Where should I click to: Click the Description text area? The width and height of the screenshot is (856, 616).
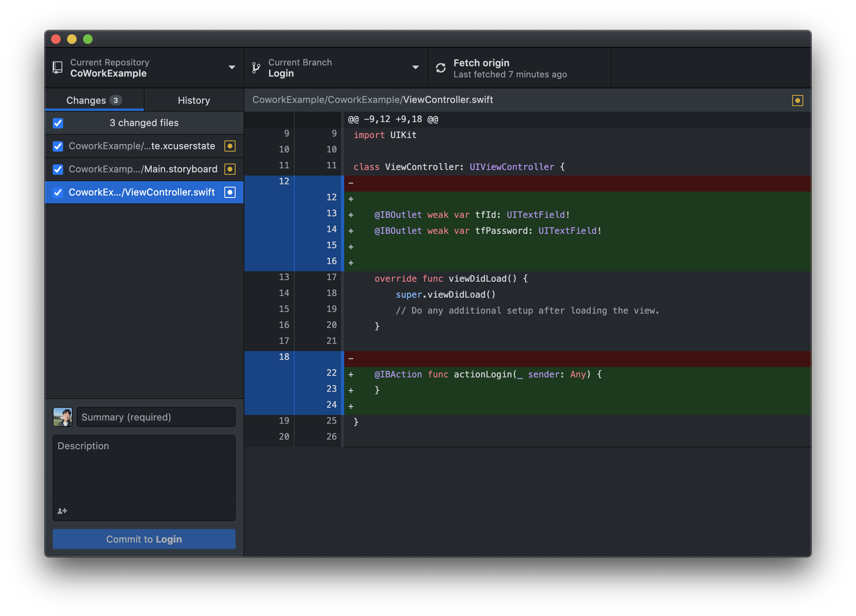point(144,471)
